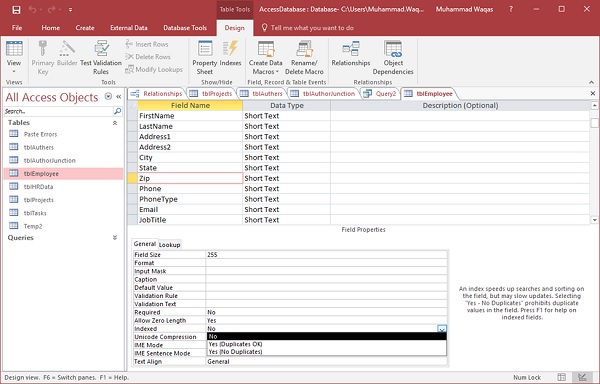The height and width of the screenshot is (384, 600).
Task: Click the Field Size property box
Action: pos(326,255)
